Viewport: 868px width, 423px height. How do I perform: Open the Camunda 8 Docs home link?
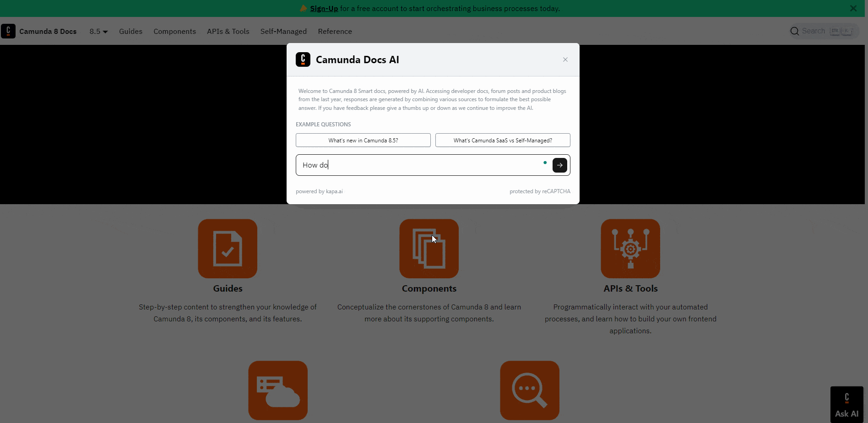48,31
